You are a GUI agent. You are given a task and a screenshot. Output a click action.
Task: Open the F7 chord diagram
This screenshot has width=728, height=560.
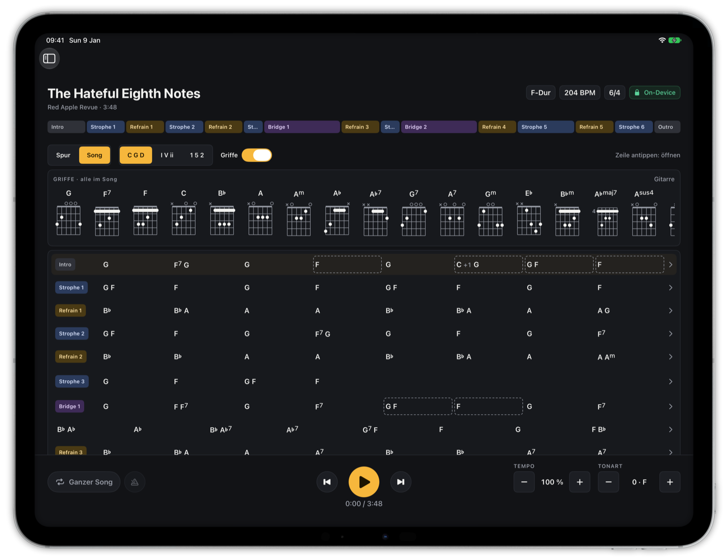tap(107, 213)
